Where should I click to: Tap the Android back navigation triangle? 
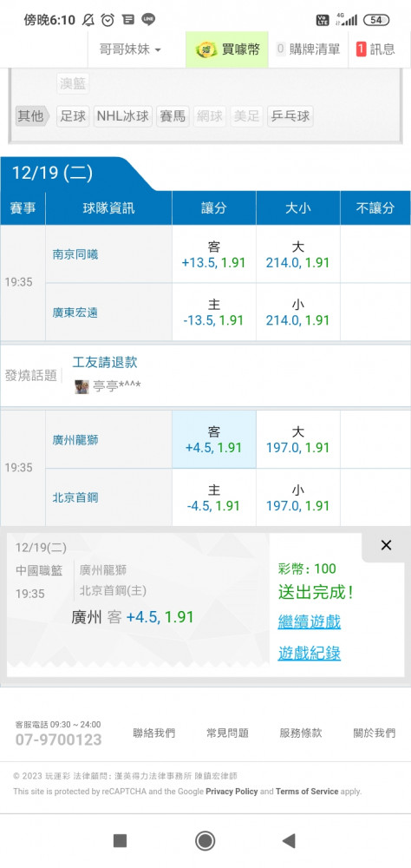pyautogui.click(x=288, y=841)
